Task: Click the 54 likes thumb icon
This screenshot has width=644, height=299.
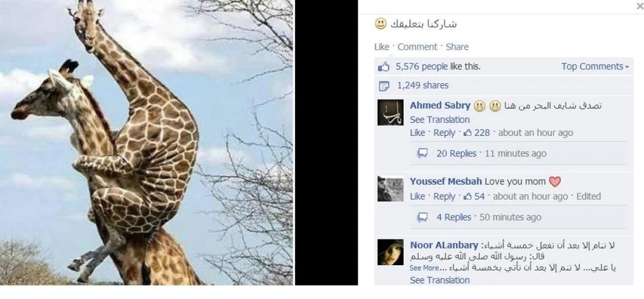Action: click(x=467, y=196)
